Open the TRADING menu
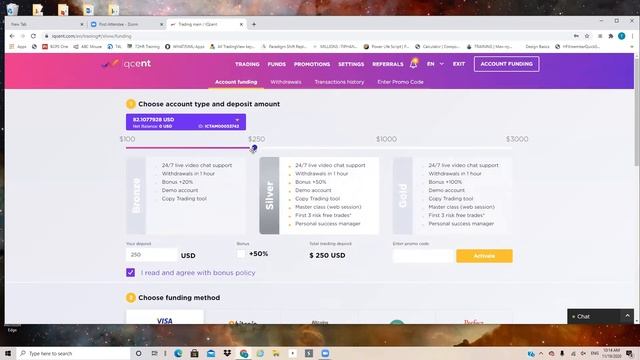The width and height of the screenshot is (640, 360). pos(247,64)
